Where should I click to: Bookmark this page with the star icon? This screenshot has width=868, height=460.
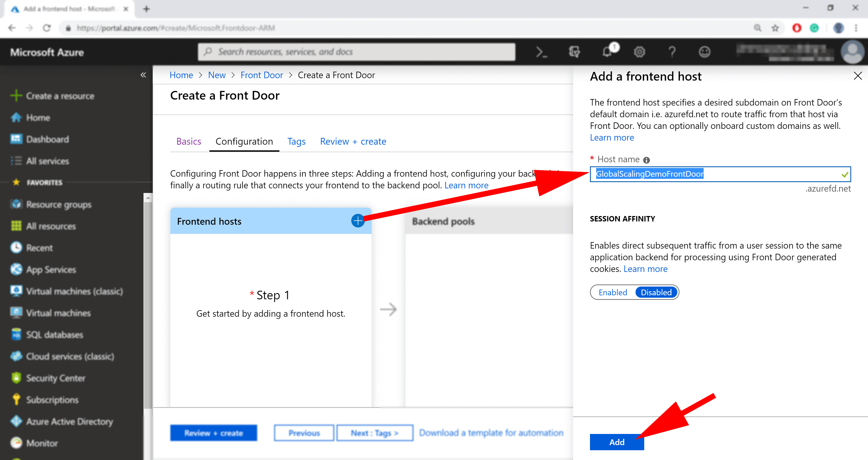coord(775,28)
